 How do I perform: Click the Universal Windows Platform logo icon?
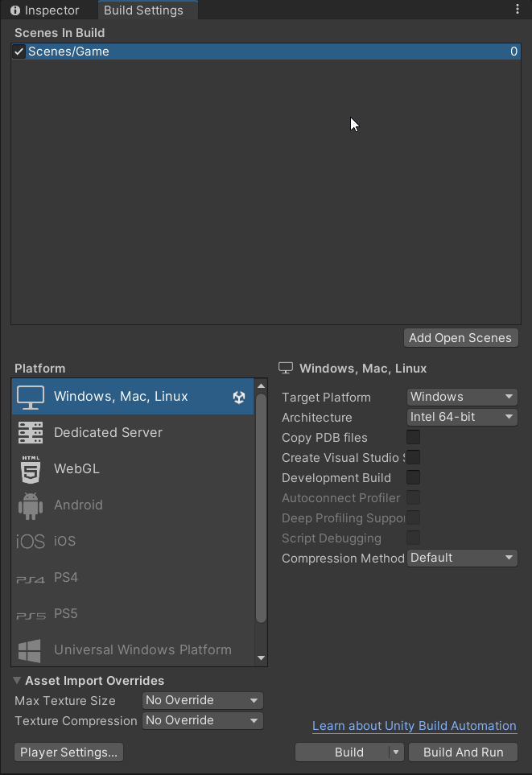[x=30, y=650]
